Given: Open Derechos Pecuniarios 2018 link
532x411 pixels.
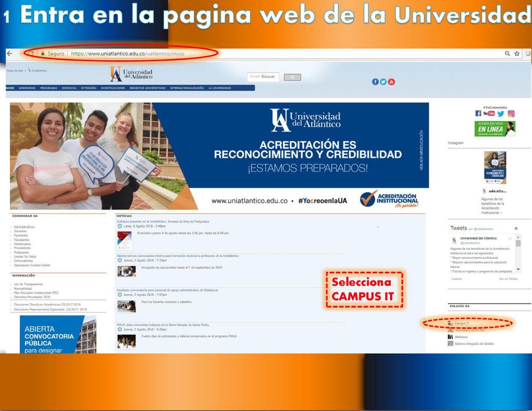Looking at the screenshot, I should pyautogui.click(x=32, y=297).
